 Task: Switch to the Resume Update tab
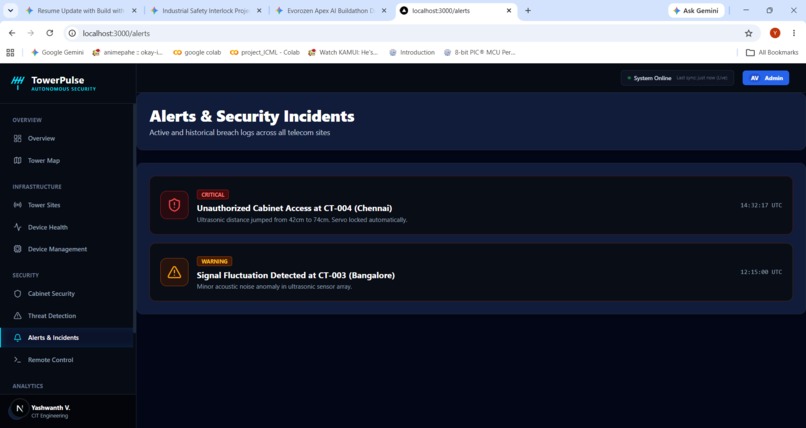81,10
